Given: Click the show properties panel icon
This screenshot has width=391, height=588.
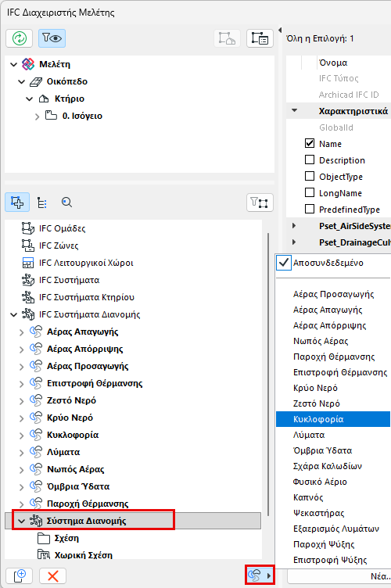Looking at the screenshot, I should (260, 38).
